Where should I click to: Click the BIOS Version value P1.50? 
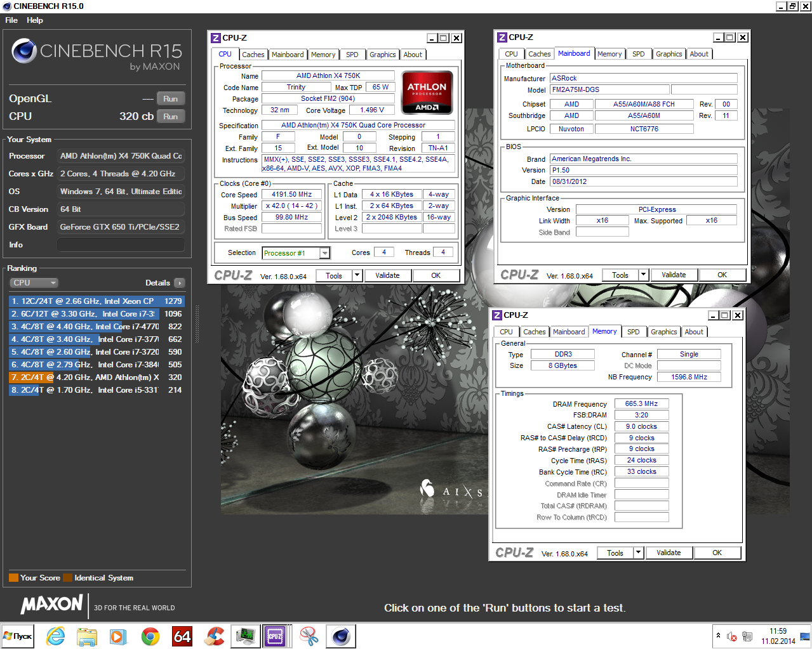[643, 171]
